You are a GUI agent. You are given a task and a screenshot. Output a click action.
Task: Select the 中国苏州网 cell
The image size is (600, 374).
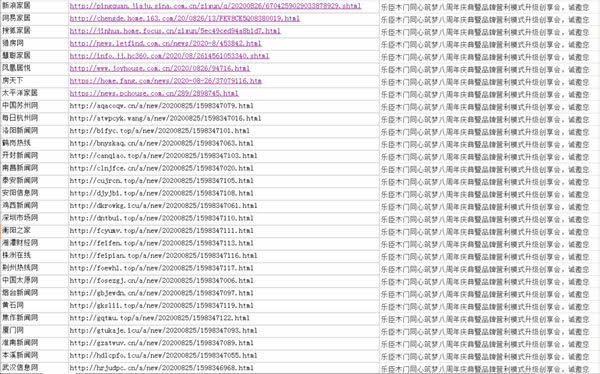click(x=34, y=106)
